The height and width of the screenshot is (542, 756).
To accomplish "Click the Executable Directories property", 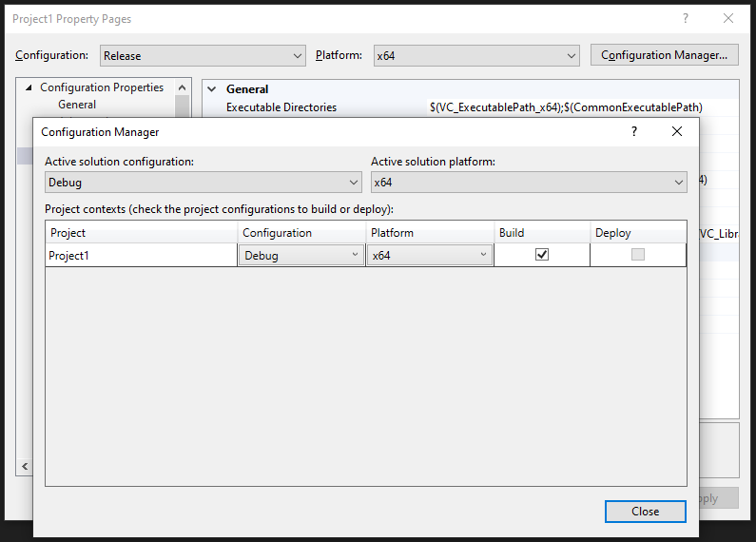I will click(281, 107).
